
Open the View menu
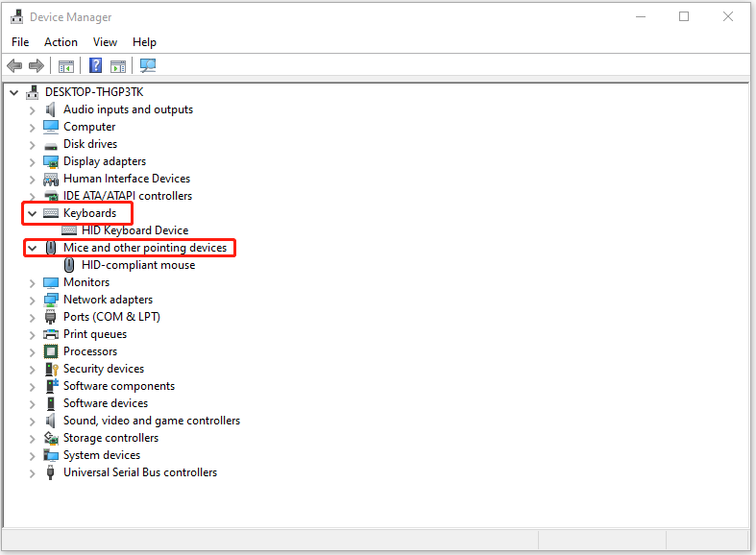tap(105, 42)
